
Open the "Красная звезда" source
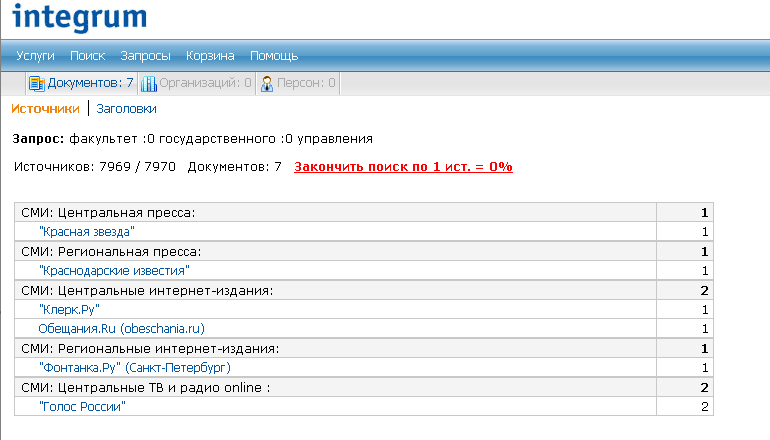click(x=86, y=232)
